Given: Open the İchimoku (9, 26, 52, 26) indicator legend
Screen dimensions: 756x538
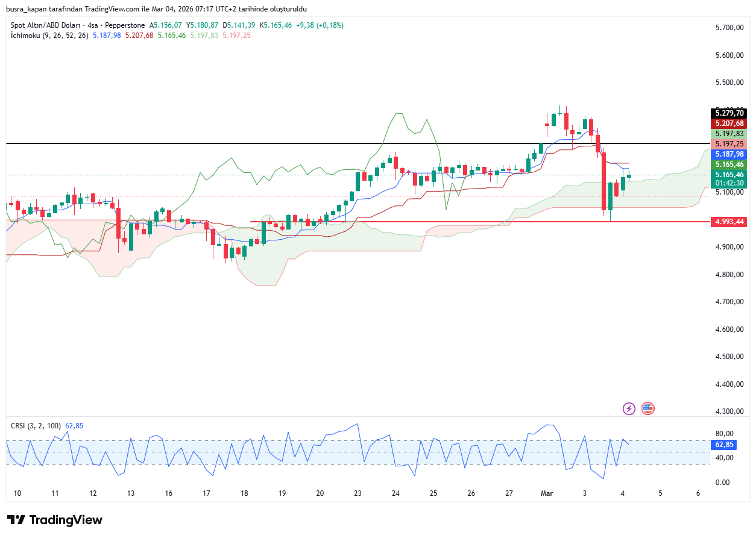Looking at the screenshot, I should pos(49,36).
